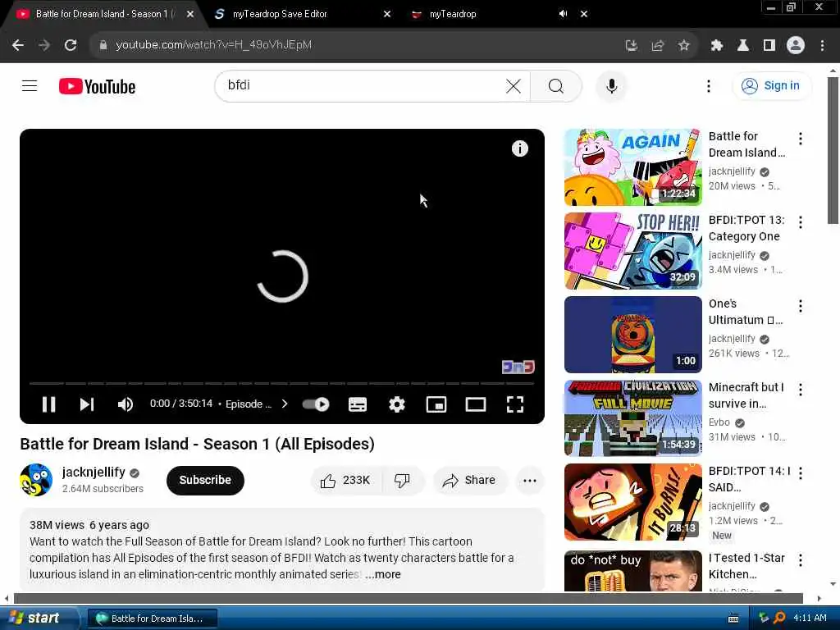Click Sign in button
840x630 pixels.
pos(770,85)
